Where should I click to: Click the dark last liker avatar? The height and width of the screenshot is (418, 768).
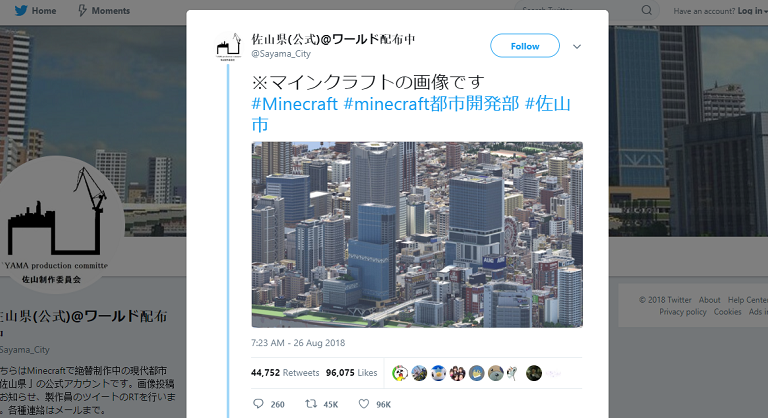pyautogui.click(x=533, y=373)
